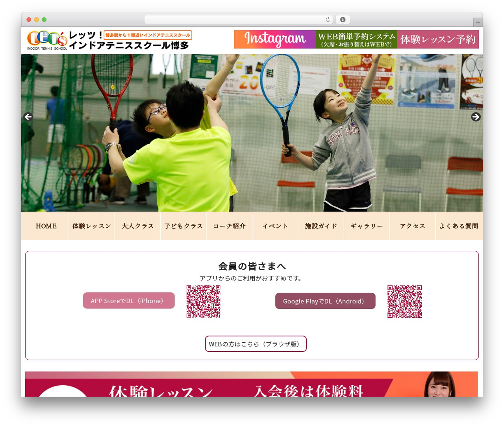Click the 会員の皆さまへ heading
Image resolution: width=504 pixels, height=427 pixels.
click(252, 266)
